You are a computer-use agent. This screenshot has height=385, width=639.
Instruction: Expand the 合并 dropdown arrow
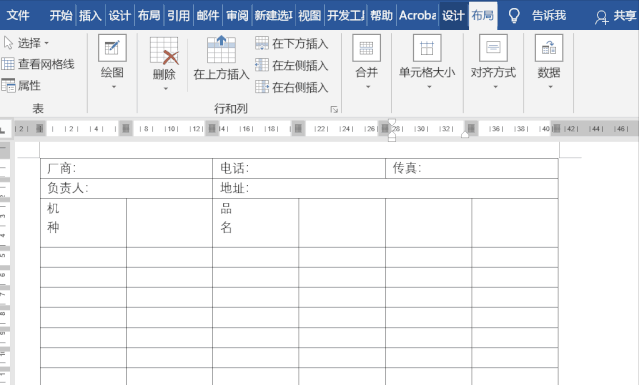[x=368, y=87]
